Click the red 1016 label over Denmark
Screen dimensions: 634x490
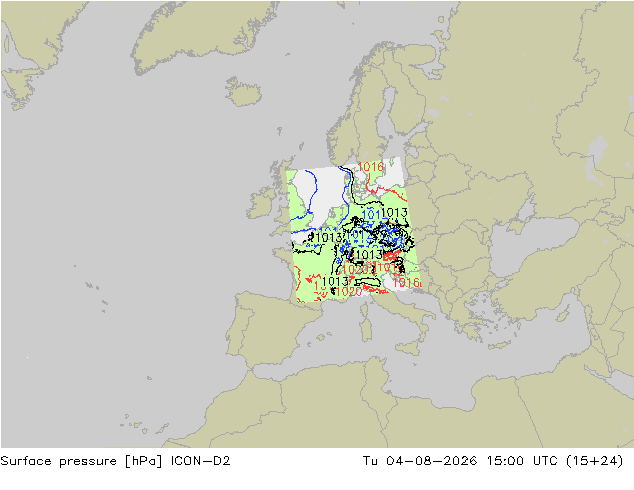(371, 167)
